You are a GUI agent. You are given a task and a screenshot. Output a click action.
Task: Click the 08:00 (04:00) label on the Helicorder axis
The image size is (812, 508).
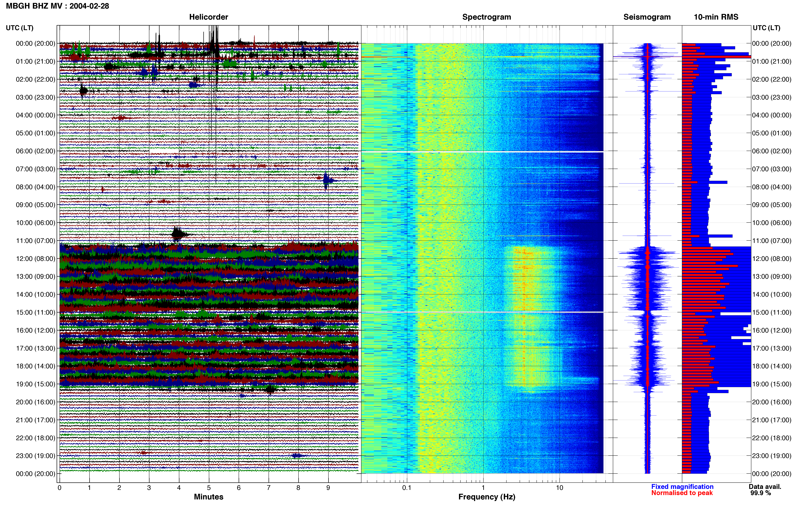(35, 187)
